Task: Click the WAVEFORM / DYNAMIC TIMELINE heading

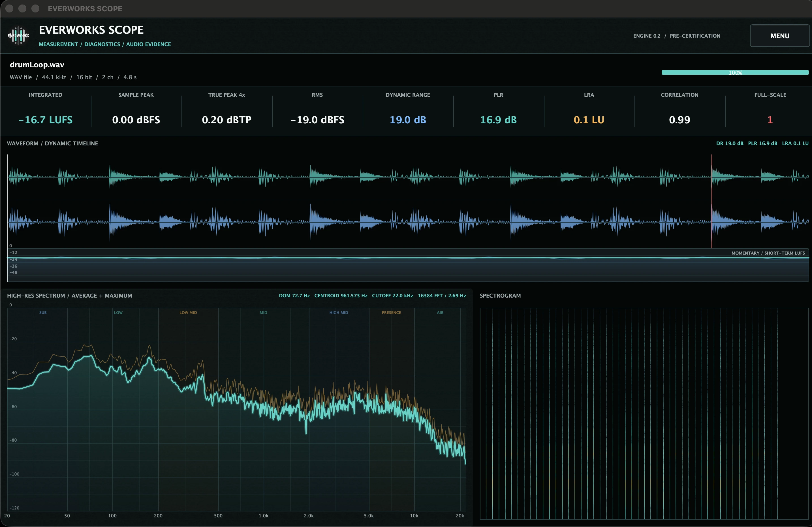Action: coord(53,143)
